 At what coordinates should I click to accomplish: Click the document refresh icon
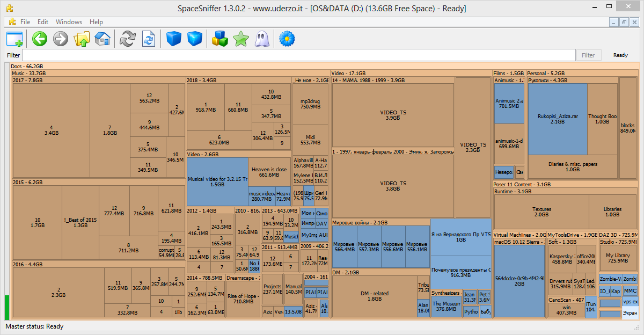(x=149, y=39)
